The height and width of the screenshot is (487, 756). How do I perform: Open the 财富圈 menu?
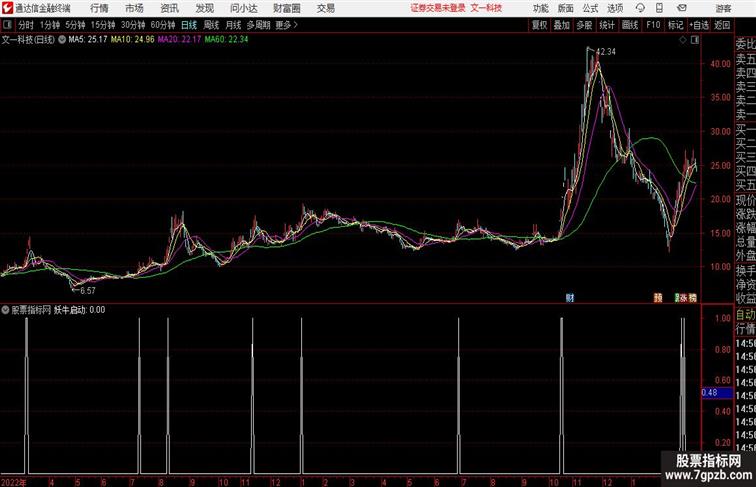pyautogui.click(x=287, y=8)
